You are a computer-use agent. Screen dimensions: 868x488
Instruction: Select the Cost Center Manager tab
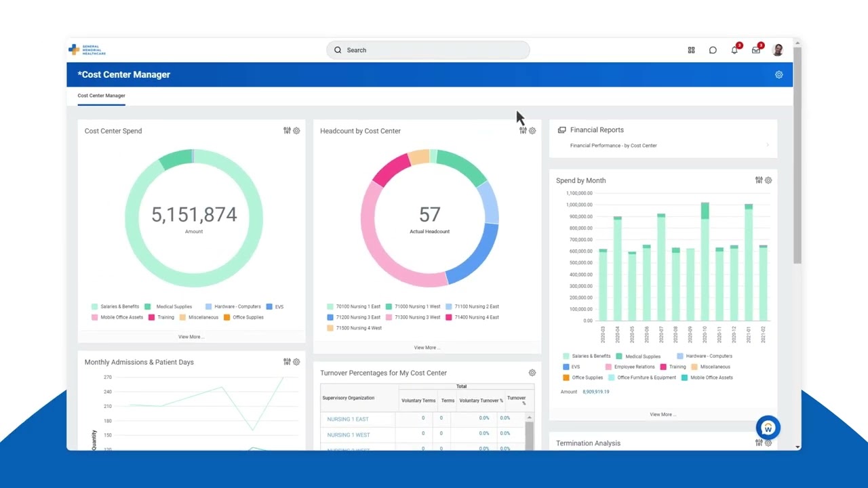tap(101, 96)
